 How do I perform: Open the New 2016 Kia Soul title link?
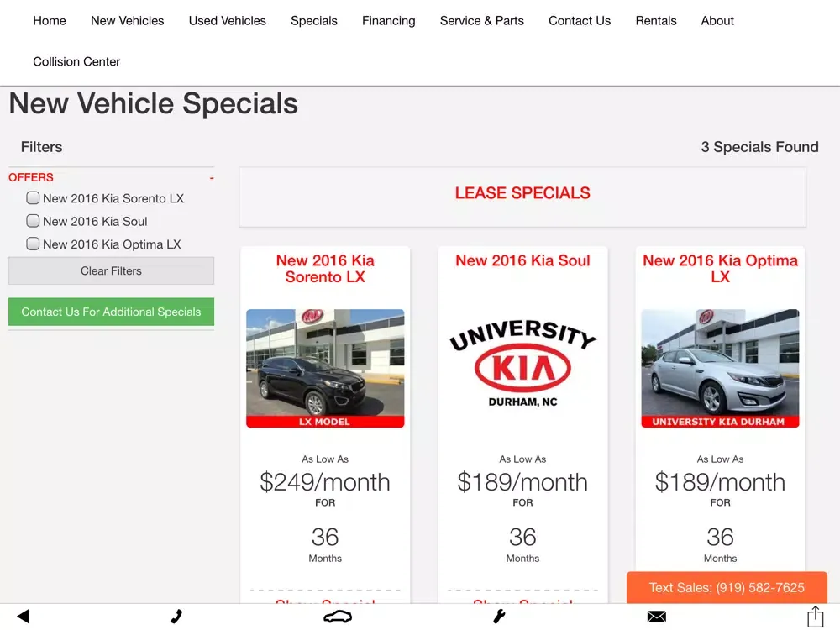[x=522, y=260]
